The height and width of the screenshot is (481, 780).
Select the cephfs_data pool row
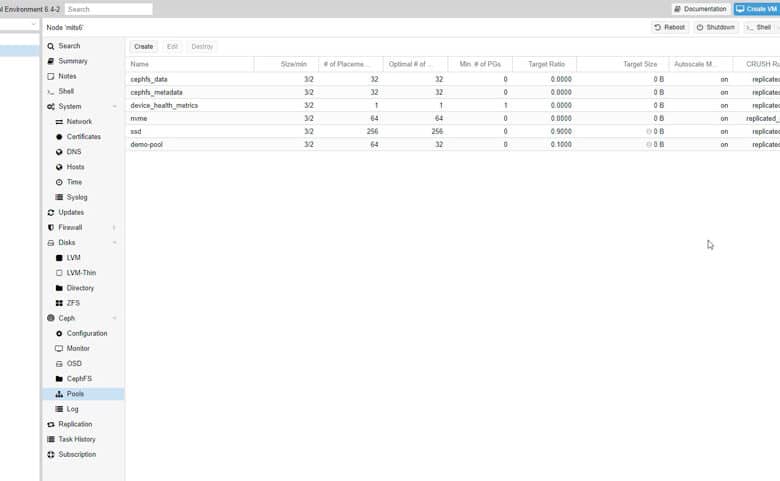[x=453, y=79]
